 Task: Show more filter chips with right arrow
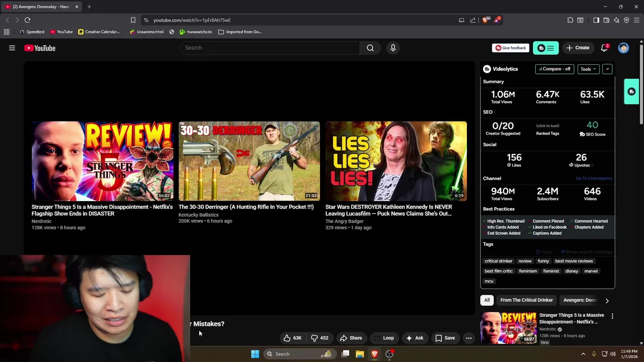click(607, 301)
